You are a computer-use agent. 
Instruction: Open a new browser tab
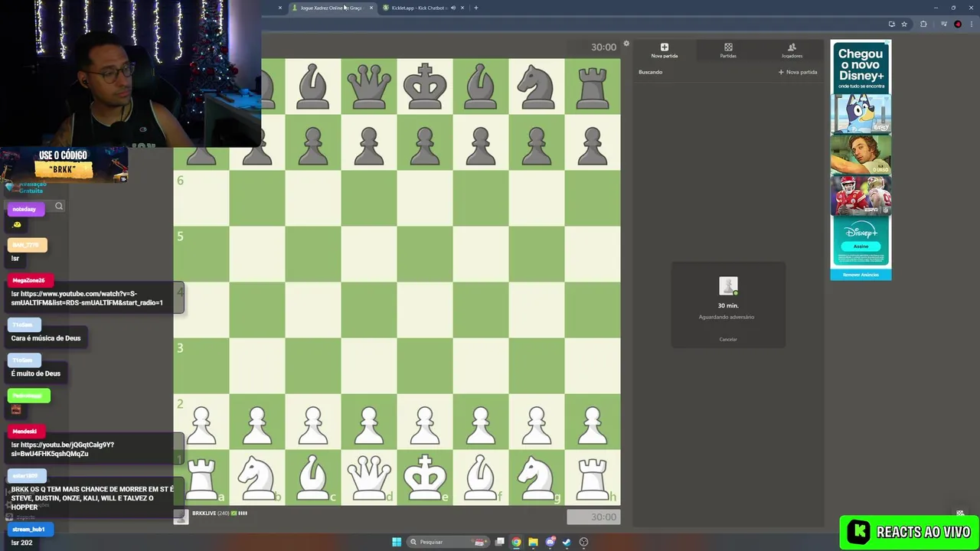pyautogui.click(x=476, y=8)
